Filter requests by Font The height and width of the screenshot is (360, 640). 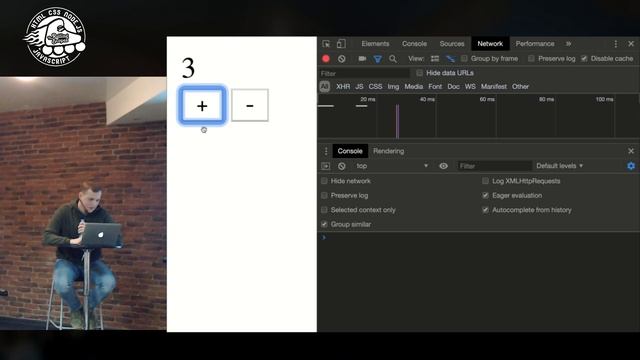tap(435, 87)
